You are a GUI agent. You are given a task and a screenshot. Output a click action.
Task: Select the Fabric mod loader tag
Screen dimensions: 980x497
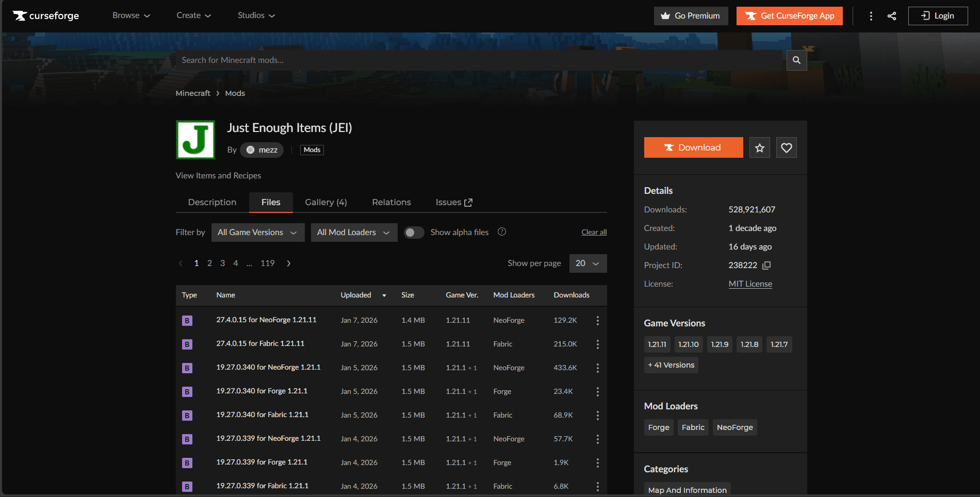pos(693,427)
